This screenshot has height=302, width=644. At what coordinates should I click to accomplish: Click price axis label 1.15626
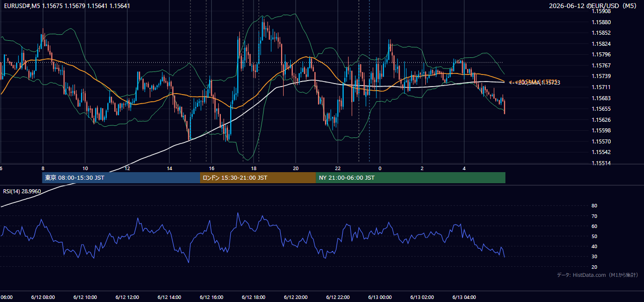(602, 120)
